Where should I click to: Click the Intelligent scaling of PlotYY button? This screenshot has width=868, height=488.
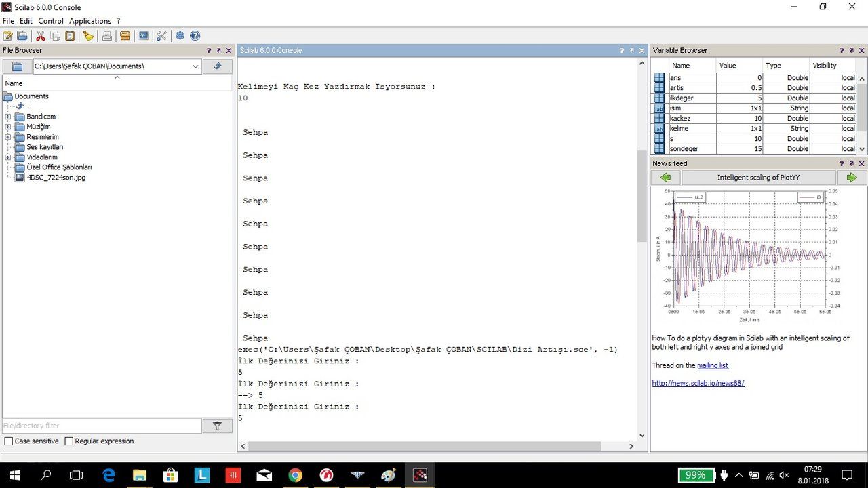(x=758, y=178)
